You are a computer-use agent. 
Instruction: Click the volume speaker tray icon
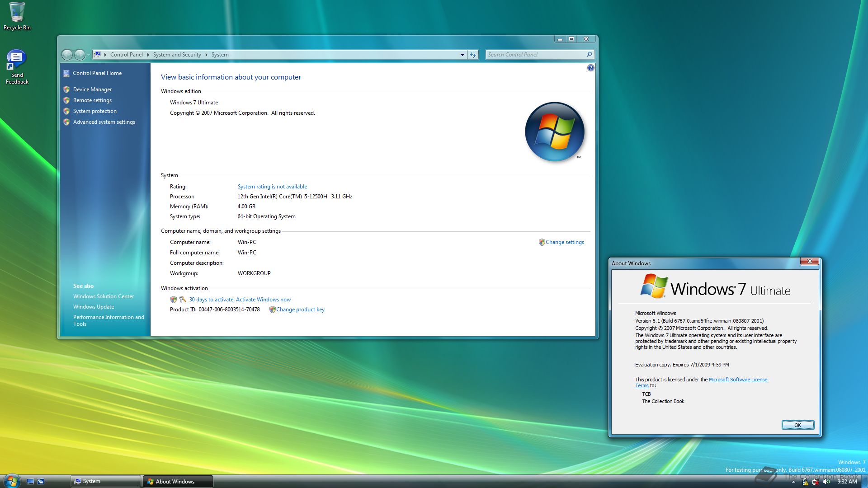pyautogui.click(x=826, y=482)
